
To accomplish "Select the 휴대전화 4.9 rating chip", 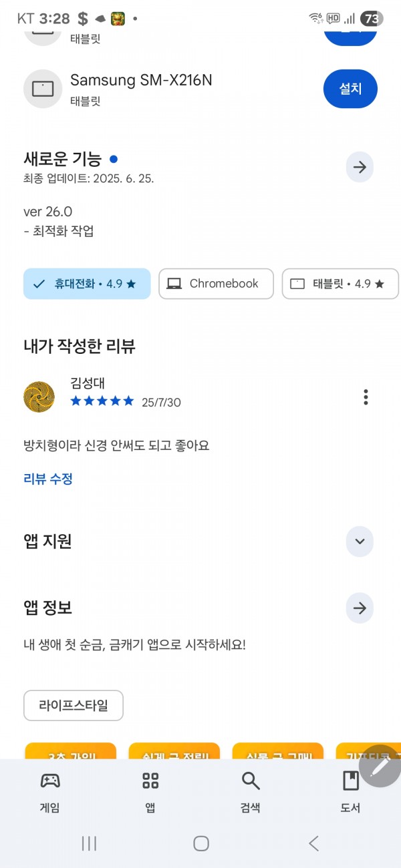I will (87, 284).
